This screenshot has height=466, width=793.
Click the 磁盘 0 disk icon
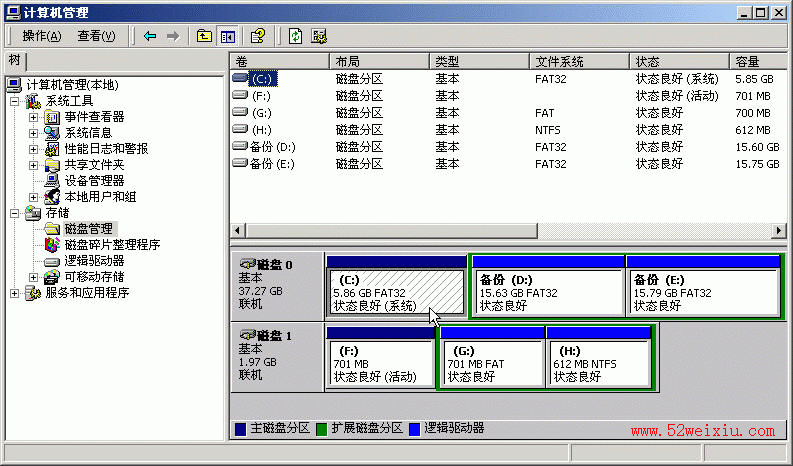[x=248, y=264]
